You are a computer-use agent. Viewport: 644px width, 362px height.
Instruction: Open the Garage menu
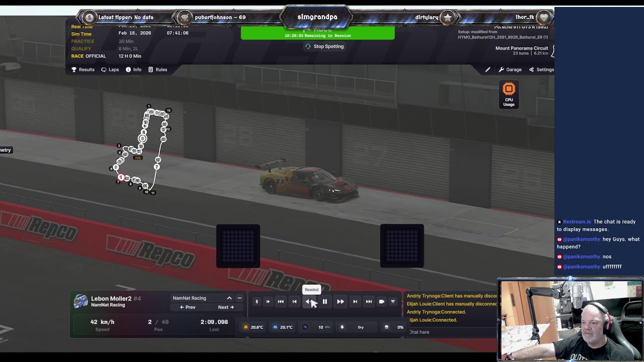coord(510,69)
